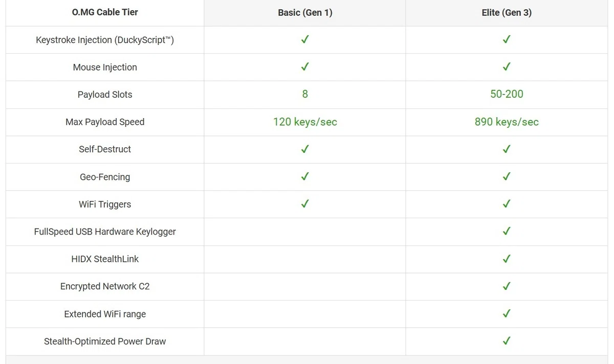Image resolution: width=614 pixels, height=364 pixels.
Task: Click Elite checkmark for Keystroke Injection
Action: click(x=507, y=39)
